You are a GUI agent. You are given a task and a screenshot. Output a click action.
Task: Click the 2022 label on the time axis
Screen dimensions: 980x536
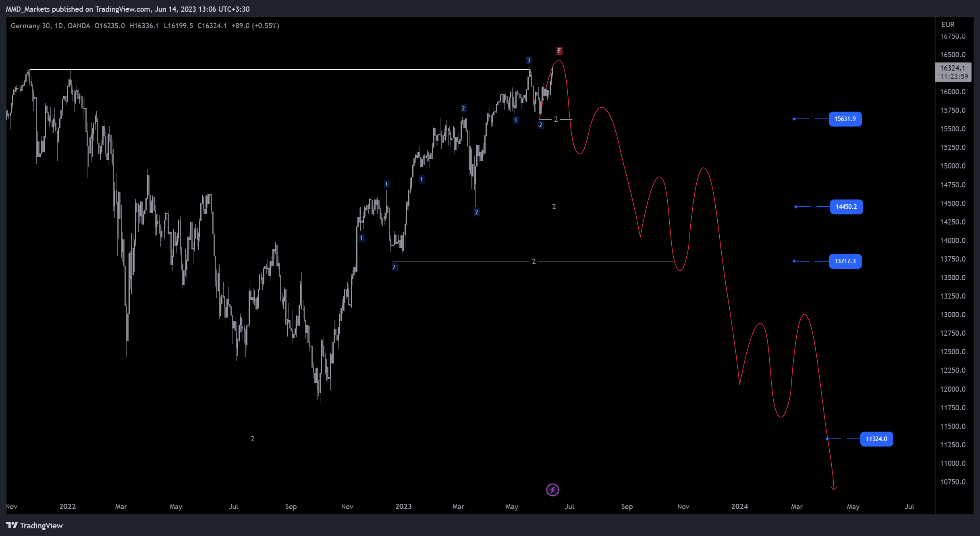point(67,507)
